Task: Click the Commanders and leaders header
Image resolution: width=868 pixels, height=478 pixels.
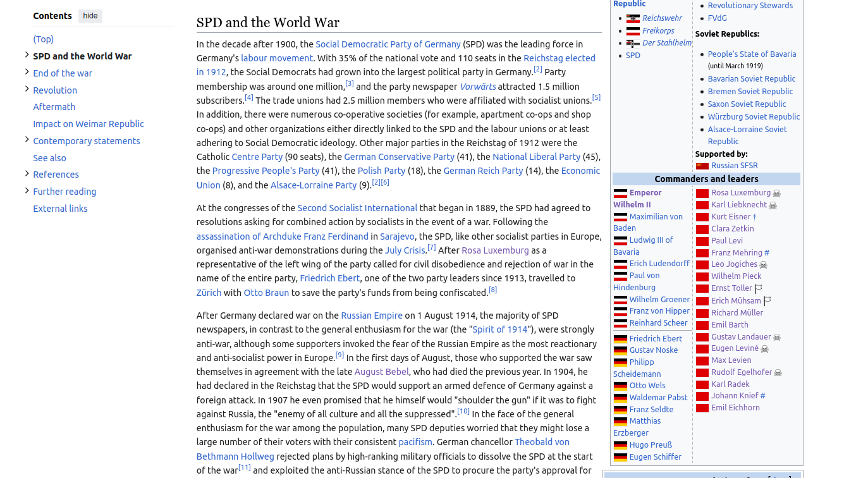Action: pyautogui.click(x=706, y=179)
